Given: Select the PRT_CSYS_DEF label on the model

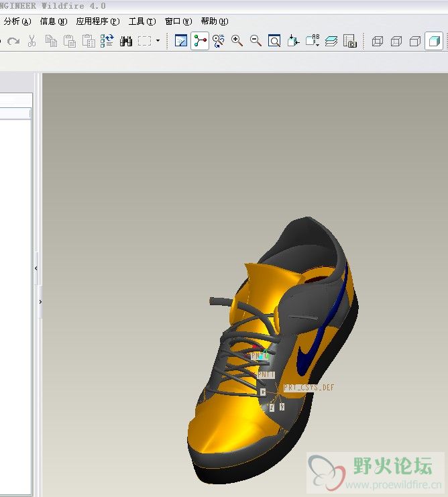Looking at the screenshot, I should pos(309,387).
